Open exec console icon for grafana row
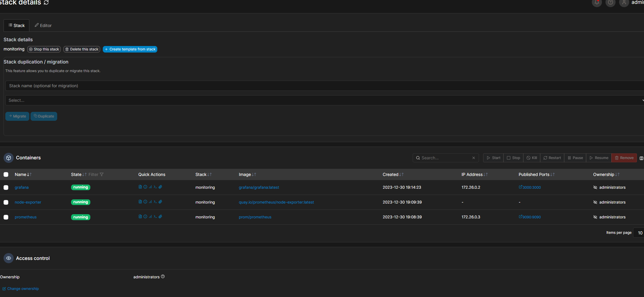 [155, 187]
